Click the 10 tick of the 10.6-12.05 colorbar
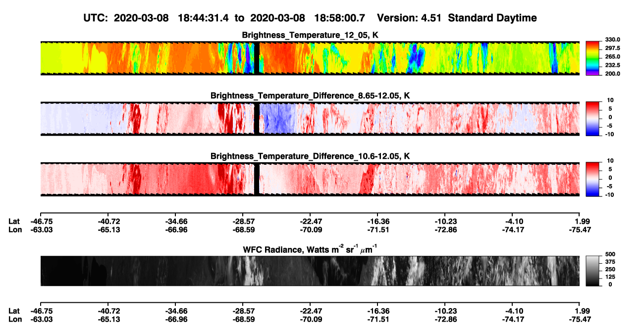 coord(610,161)
